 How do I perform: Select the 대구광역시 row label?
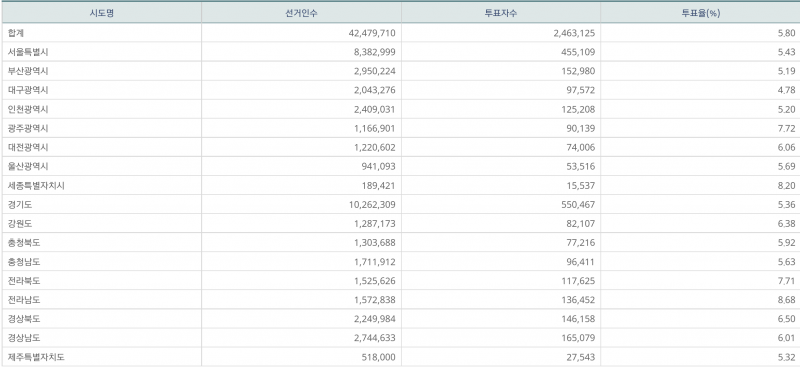pyautogui.click(x=28, y=90)
